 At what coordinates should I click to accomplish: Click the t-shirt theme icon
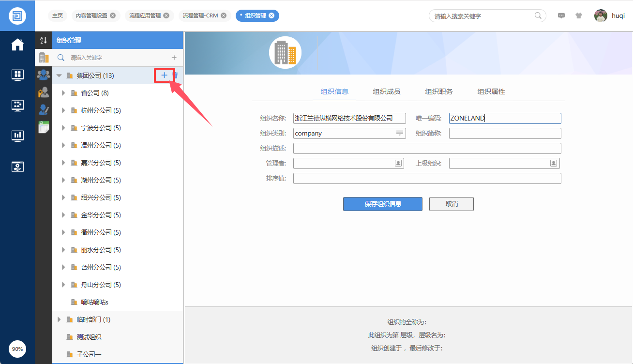coord(579,15)
